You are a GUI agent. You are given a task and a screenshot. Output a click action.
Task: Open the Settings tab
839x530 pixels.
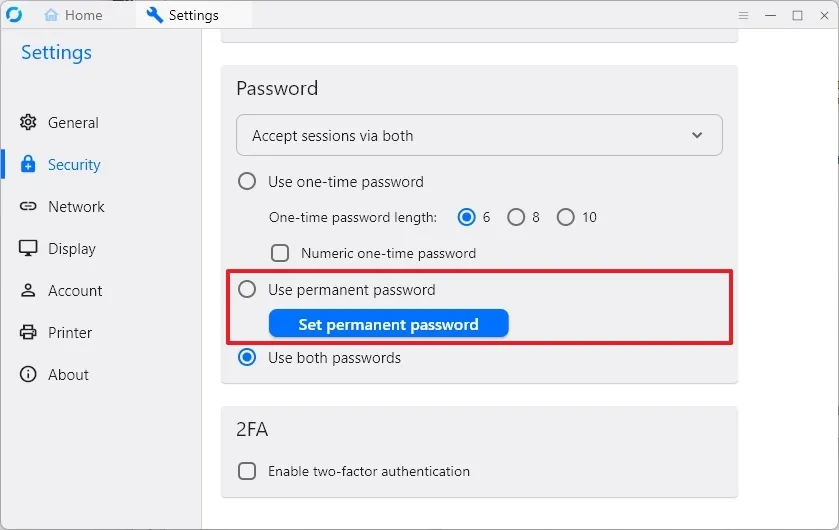tap(183, 15)
